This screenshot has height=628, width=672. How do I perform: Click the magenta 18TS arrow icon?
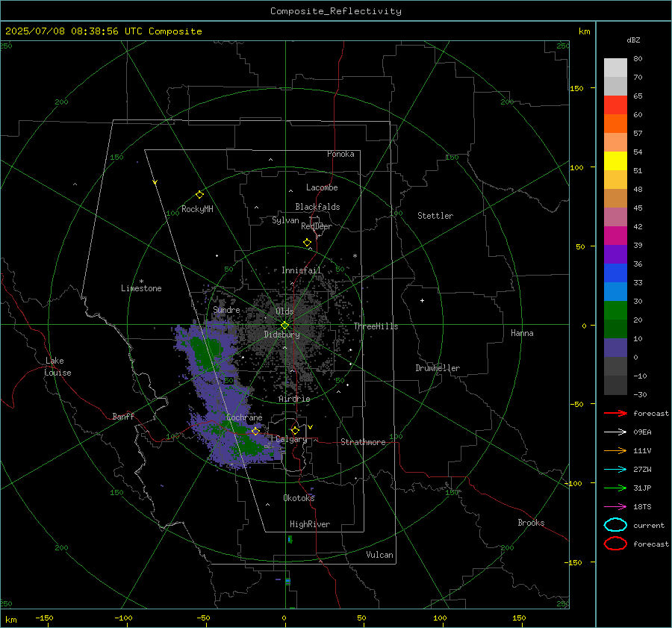pyautogui.click(x=615, y=507)
